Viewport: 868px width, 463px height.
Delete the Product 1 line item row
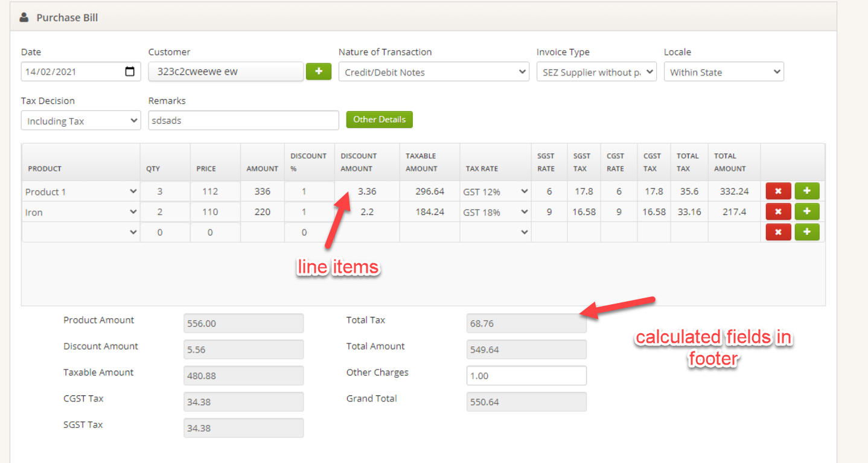coord(778,191)
